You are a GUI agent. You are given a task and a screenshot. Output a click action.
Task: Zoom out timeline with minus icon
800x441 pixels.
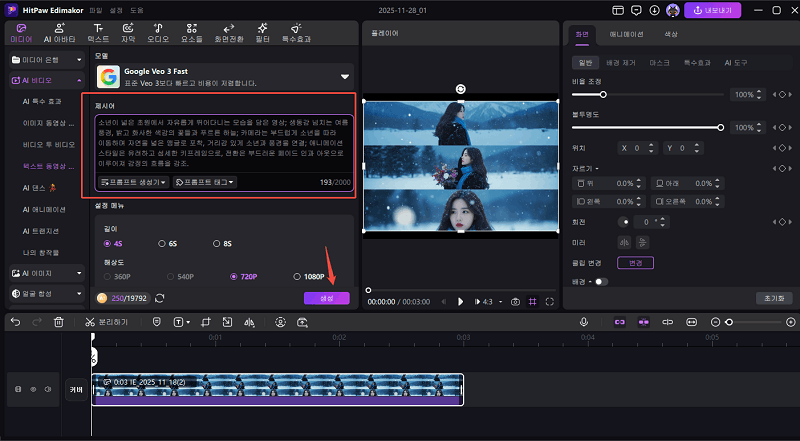715,322
